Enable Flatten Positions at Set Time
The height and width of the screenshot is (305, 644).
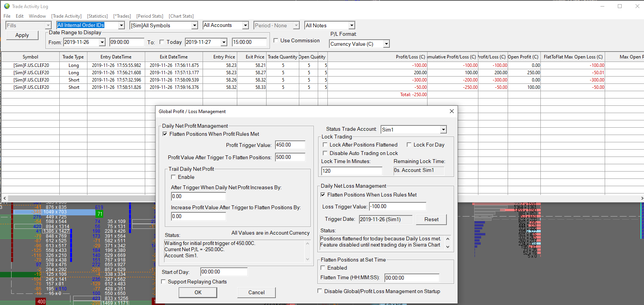[323, 268]
